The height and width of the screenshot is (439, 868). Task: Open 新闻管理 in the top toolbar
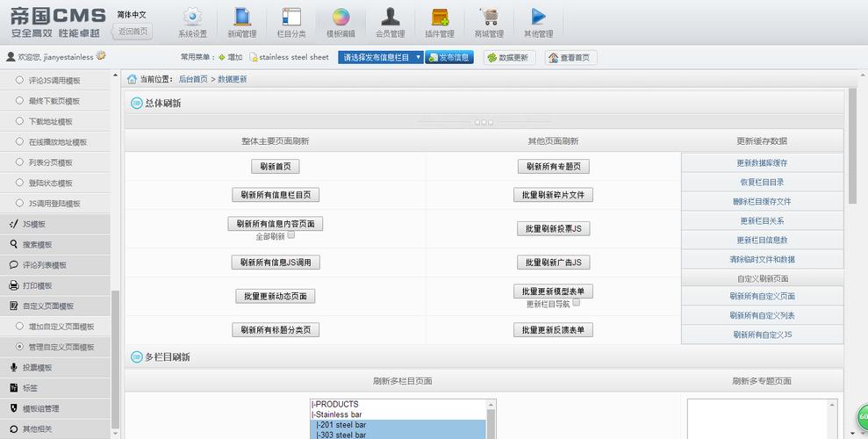point(241,18)
